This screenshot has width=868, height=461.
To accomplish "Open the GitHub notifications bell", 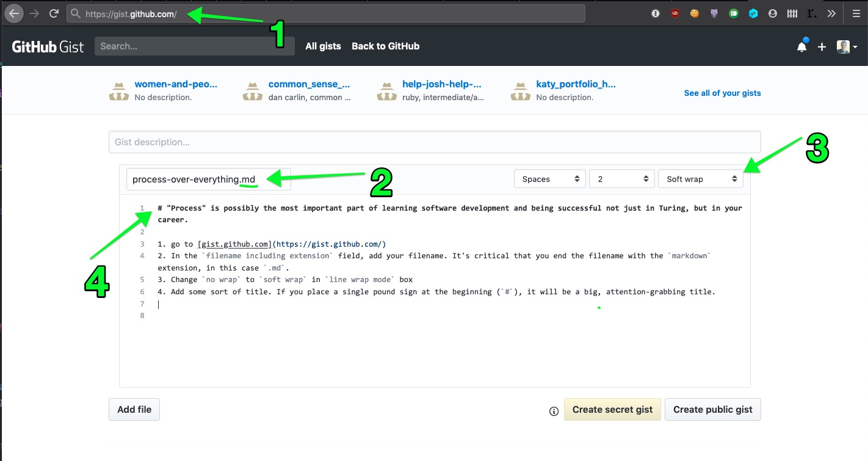I will point(801,46).
